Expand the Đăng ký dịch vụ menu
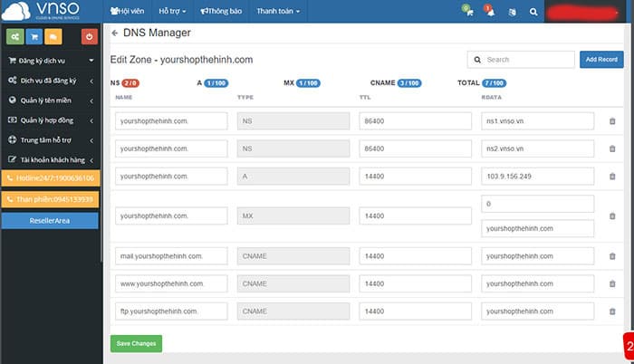 click(x=51, y=61)
